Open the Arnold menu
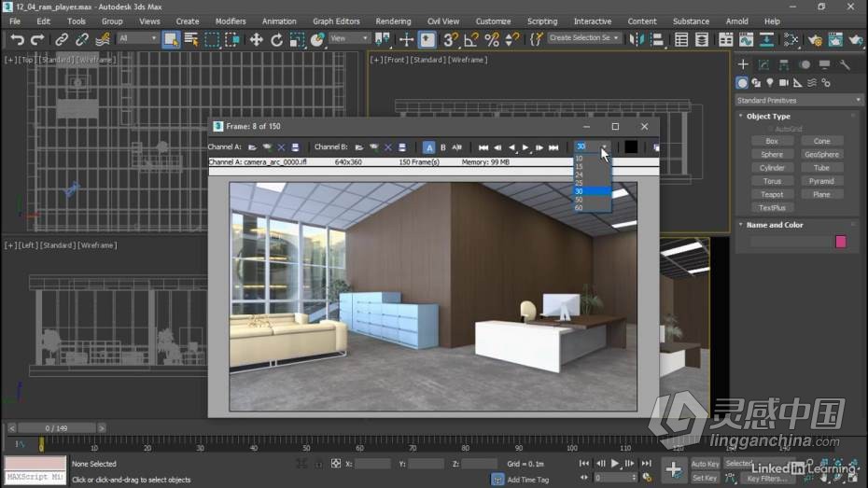 (x=736, y=21)
